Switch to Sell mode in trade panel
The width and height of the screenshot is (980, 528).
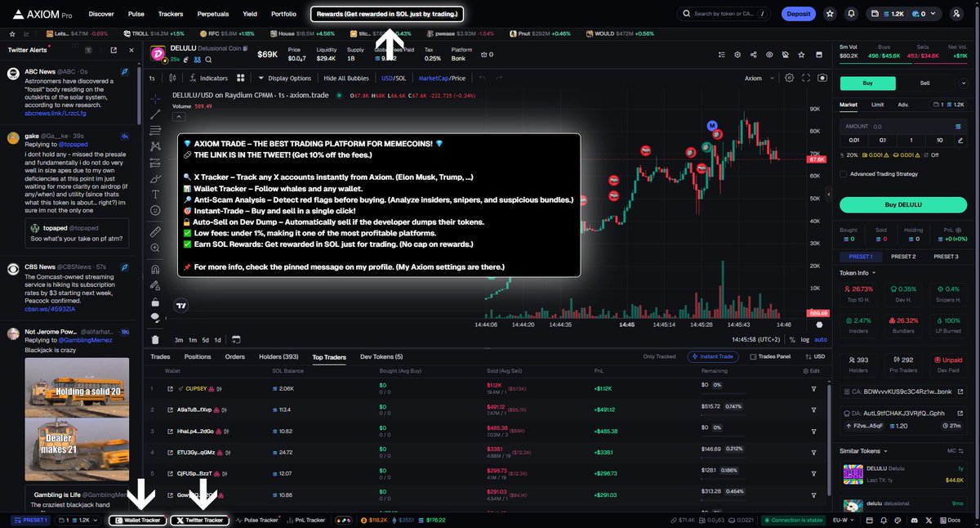925,83
